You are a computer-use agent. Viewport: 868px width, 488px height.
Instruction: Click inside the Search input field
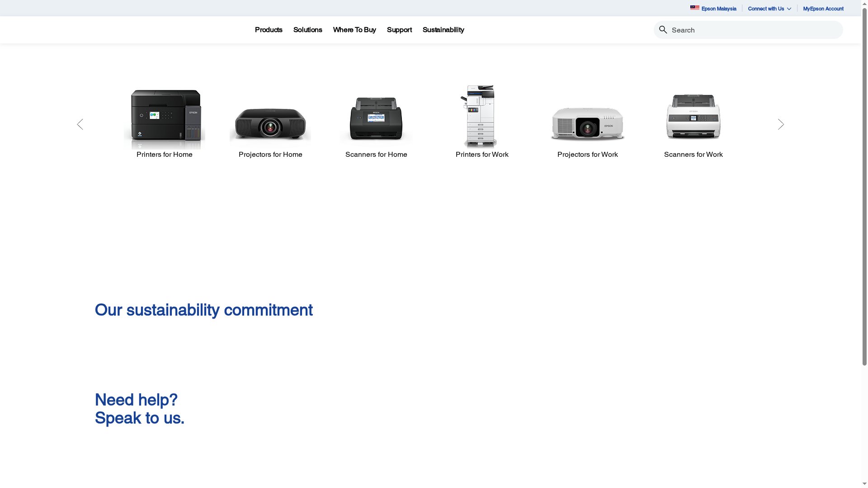click(746, 29)
